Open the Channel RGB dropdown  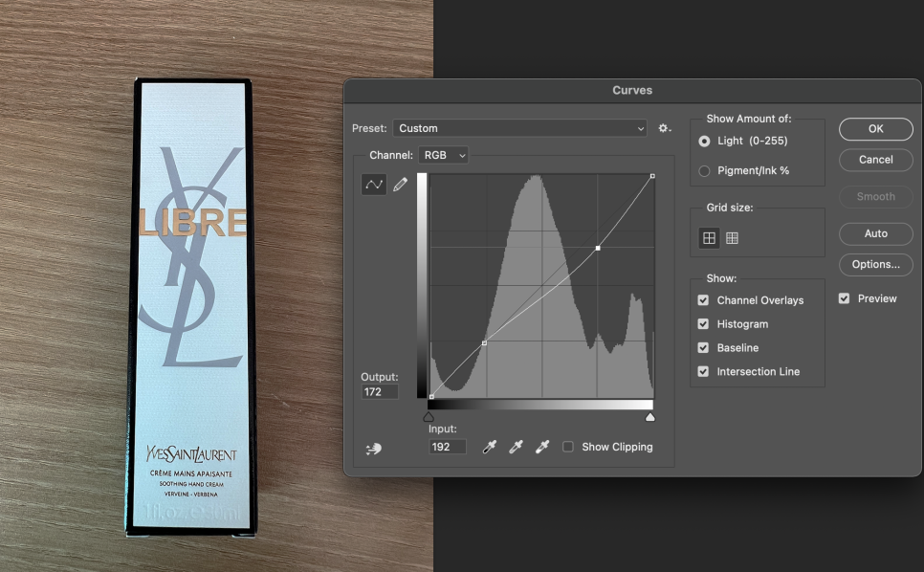[x=443, y=156]
